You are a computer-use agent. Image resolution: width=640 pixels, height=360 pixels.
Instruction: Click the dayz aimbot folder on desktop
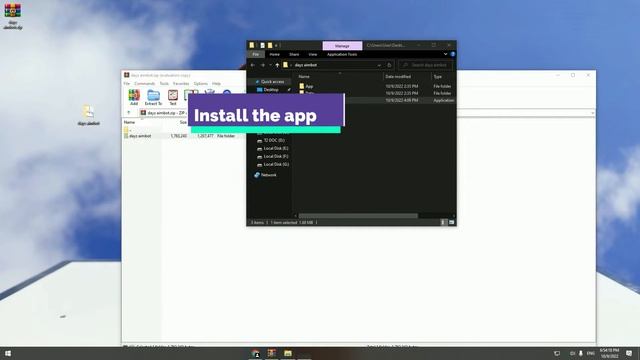click(x=88, y=115)
